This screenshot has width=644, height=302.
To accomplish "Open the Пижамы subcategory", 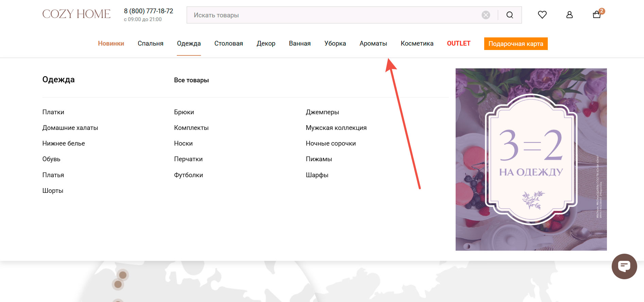I will click(x=319, y=159).
